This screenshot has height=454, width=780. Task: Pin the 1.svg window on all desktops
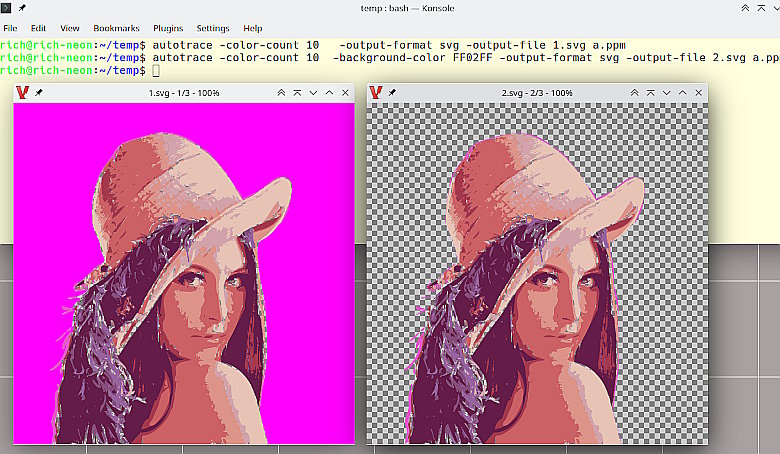pyautogui.click(x=39, y=92)
